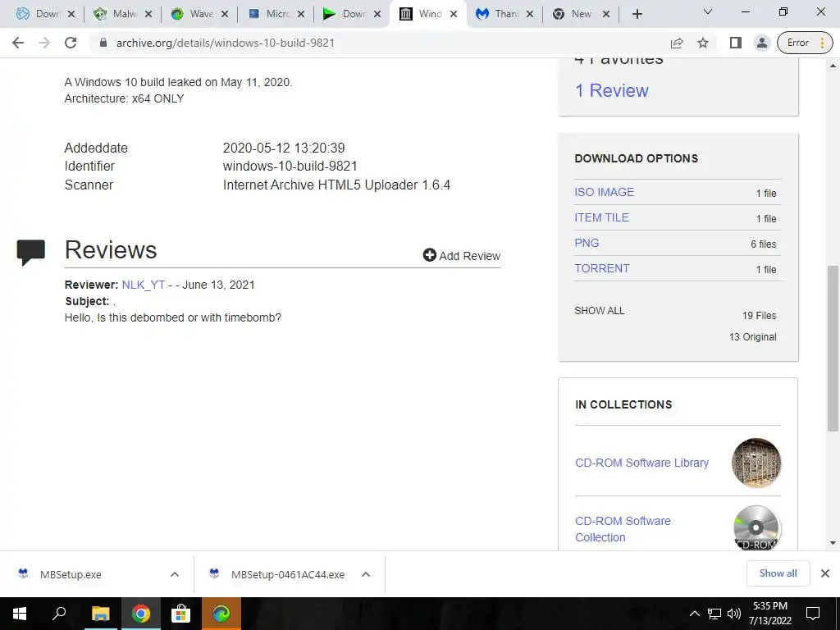Screen dimensions: 840x630
Task: Click the lock site info icon
Action: coord(103,43)
